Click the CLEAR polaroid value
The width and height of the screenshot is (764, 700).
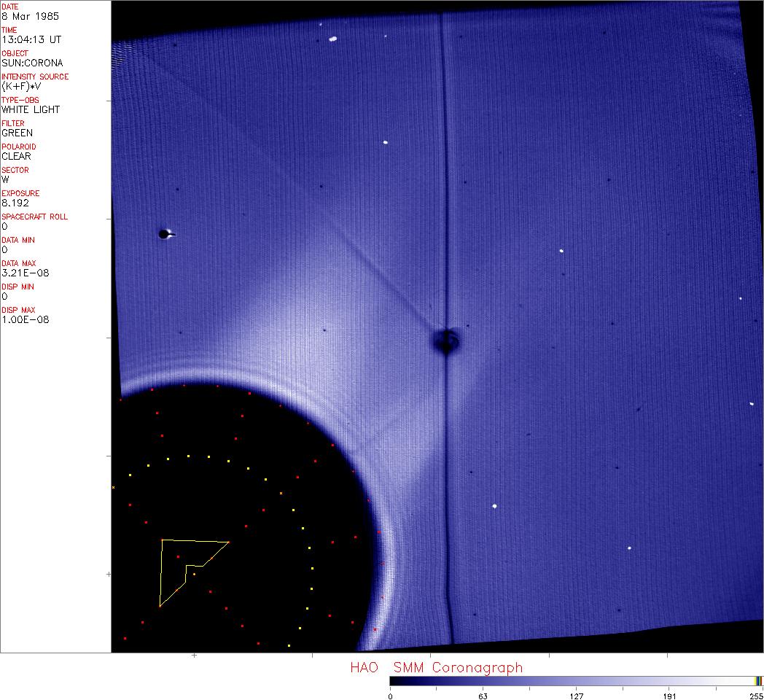pyautogui.click(x=17, y=156)
